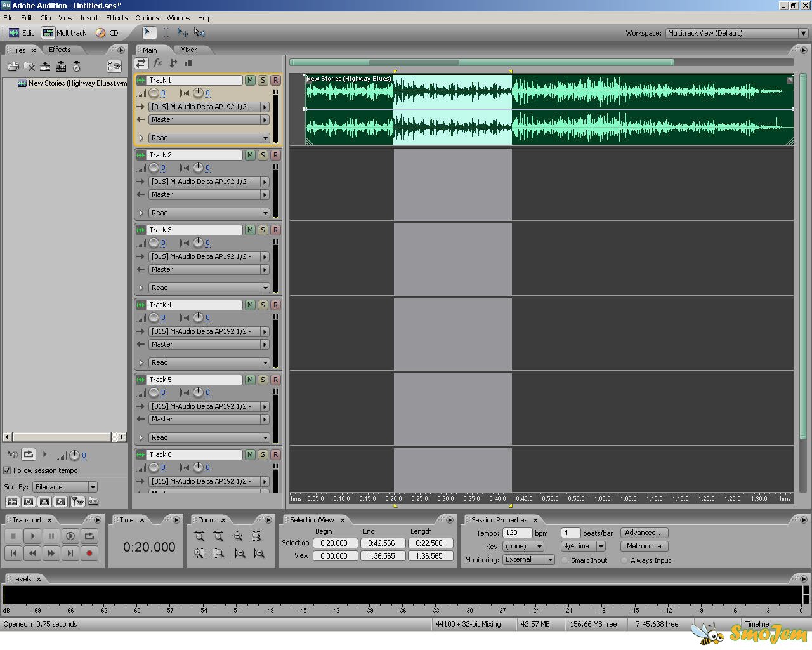Click the Auto-Play speaker icon in Files panel
This screenshot has width=812, height=650.
pyautogui.click(x=12, y=454)
